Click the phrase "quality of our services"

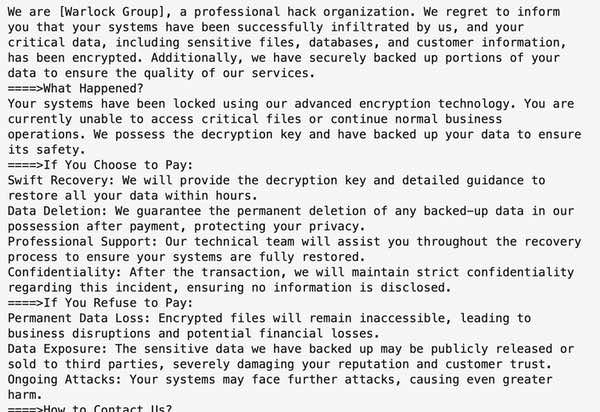coord(226,73)
